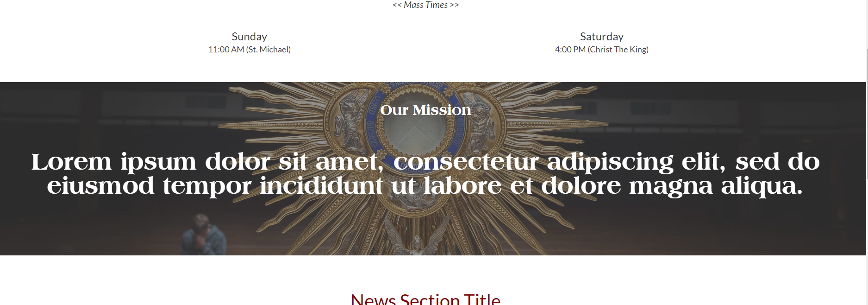The width and height of the screenshot is (868, 305).
Task: Click the Sunday heading
Action: point(249,37)
